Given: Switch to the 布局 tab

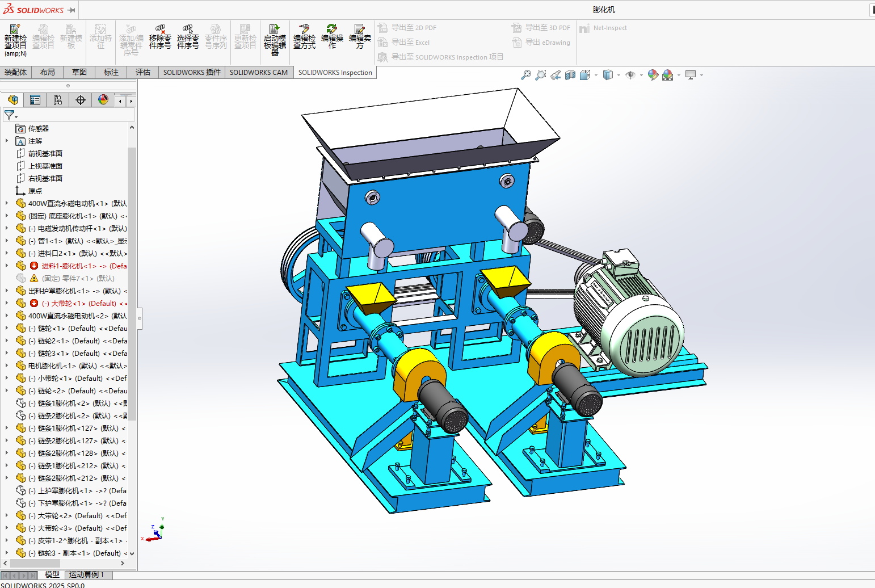Looking at the screenshot, I should (x=48, y=72).
